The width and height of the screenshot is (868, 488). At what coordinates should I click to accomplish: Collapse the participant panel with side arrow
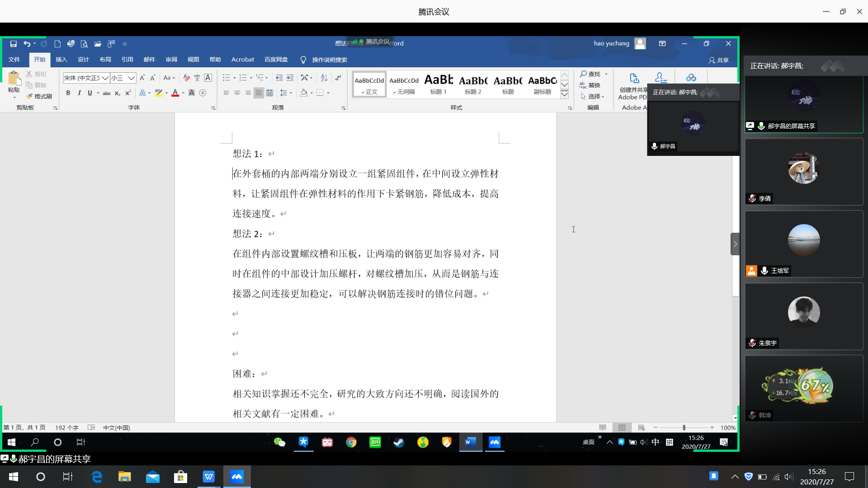(735, 244)
